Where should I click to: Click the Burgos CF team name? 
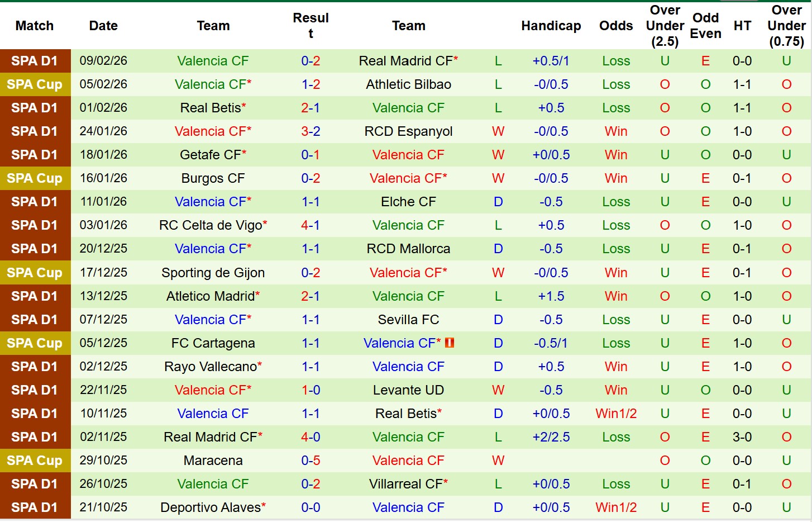coord(213,178)
